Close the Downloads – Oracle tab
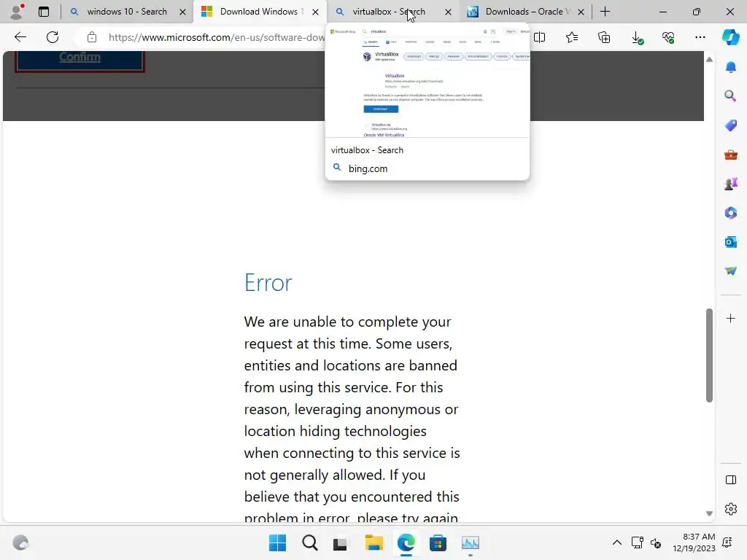The height and width of the screenshot is (560, 747). [581, 12]
